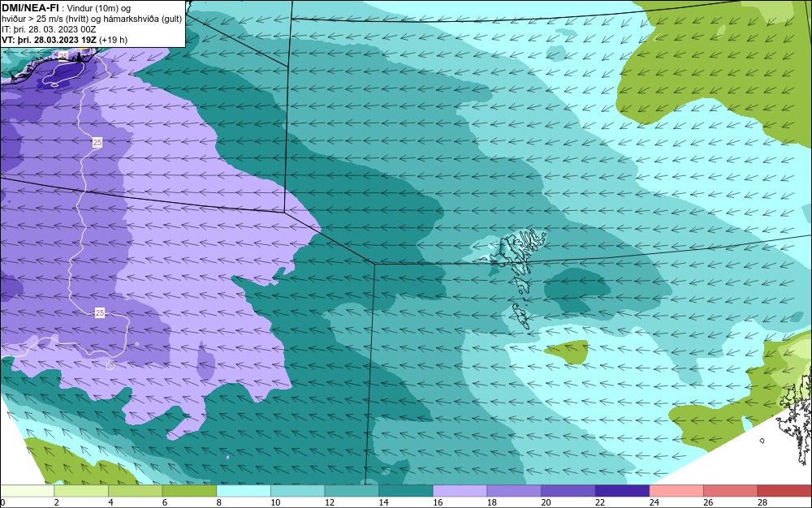Click the lowest "25" gust contour label
This screenshot has width=812, height=508.
pos(99,312)
